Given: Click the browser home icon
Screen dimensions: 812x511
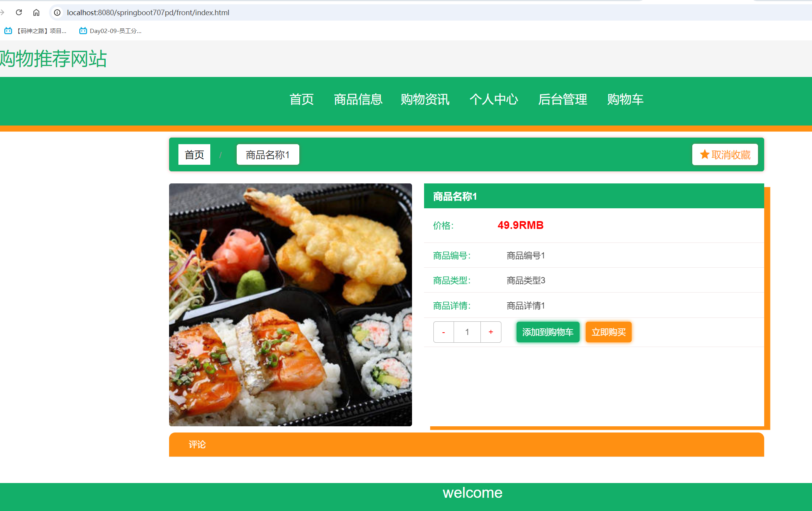Looking at the screenshot, I should click(x=36, y=12).
